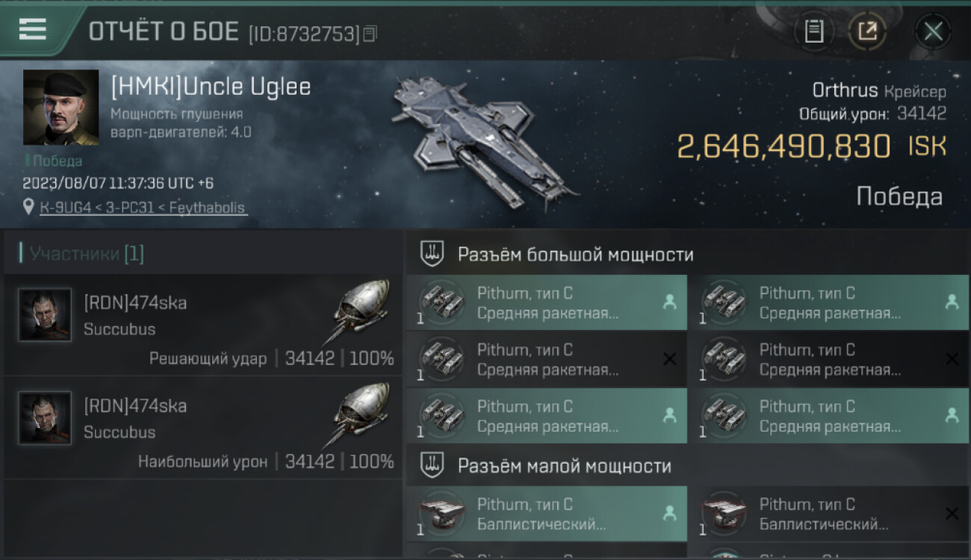Click the Разъём малой мощности header
Screen dimensions: 971x560
[x=565, y=467]
